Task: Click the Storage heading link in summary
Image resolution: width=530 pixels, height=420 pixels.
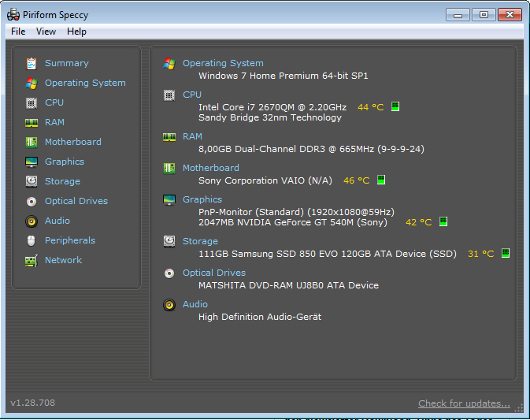Action: [x=201, y=241]
